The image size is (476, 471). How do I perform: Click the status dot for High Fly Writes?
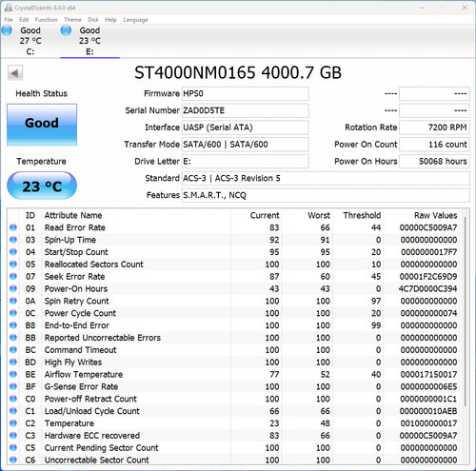point(13,362)
